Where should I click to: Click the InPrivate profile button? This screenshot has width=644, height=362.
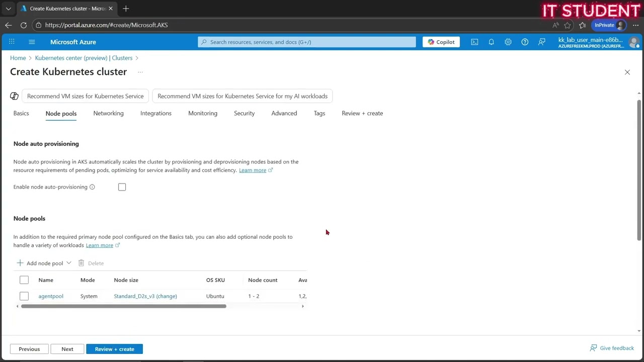coord(609,25)
